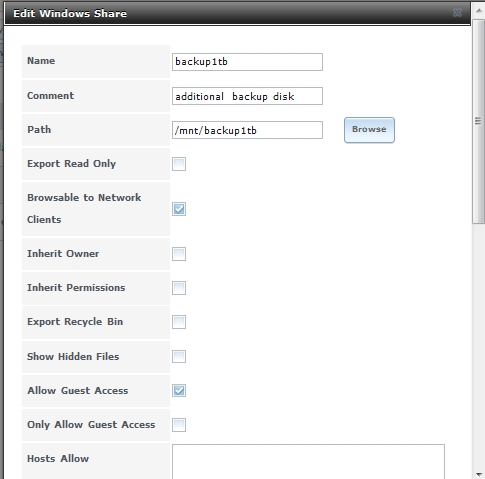Close the Edit Windows Share dialog
The width and height of the screenshot is (485, 479).
[x=457, y=13]
